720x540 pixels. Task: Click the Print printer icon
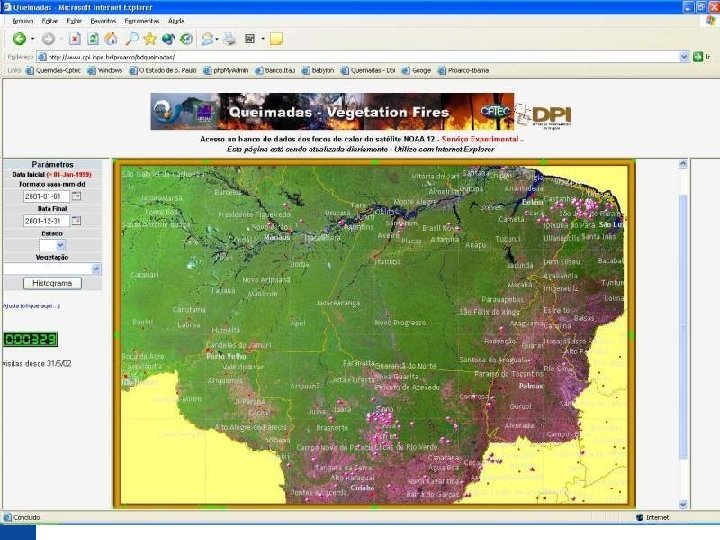pyautogui.click(x=229, y=39)
